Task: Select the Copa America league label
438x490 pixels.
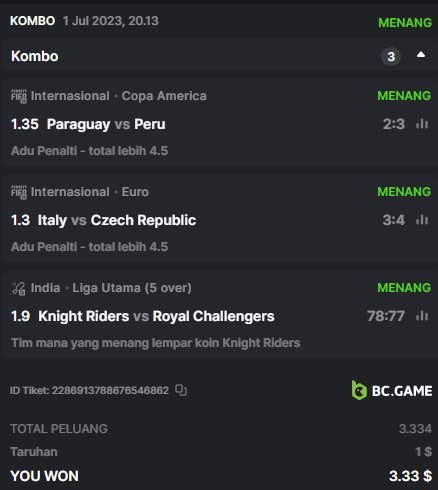Action: pos(164,96)
